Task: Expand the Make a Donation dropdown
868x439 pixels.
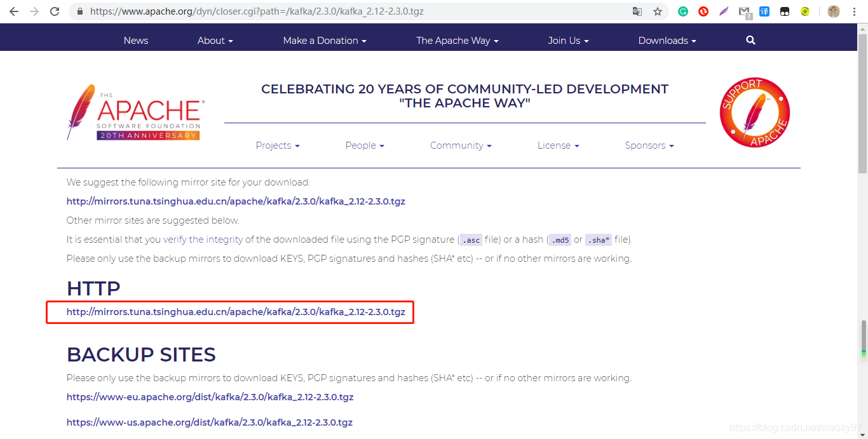Action: point(325,40)
